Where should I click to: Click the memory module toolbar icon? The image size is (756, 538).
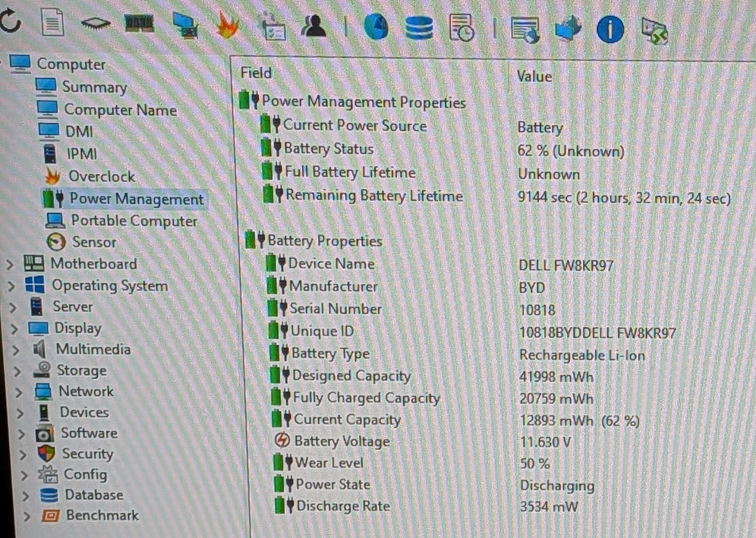(x=139, y=23)
